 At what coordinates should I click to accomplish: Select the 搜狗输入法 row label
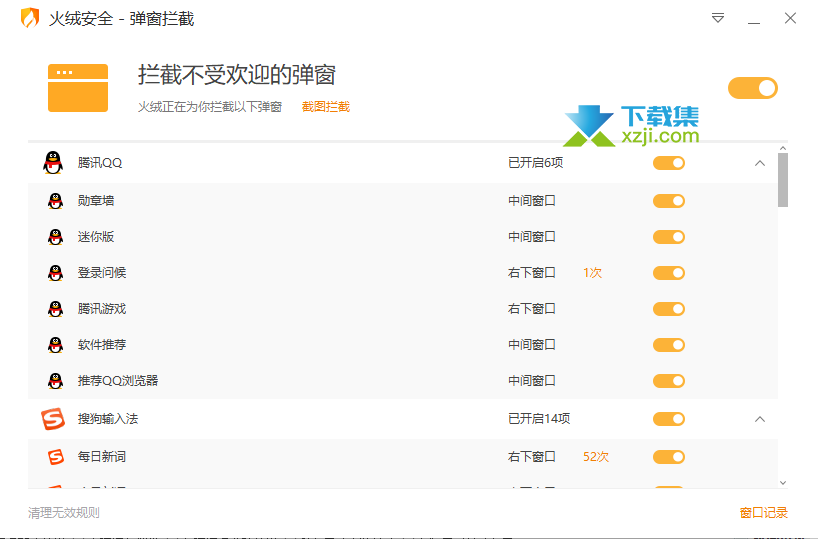point(108,419)
